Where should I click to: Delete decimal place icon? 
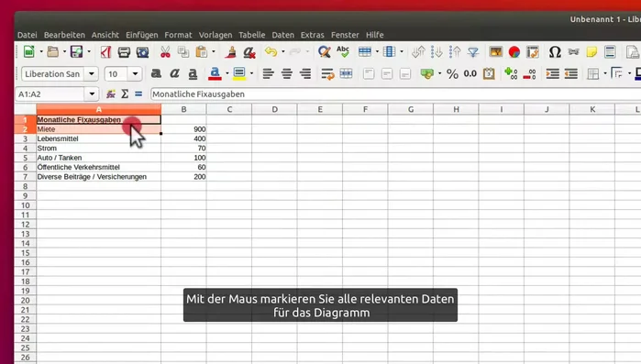click(529, 74)
